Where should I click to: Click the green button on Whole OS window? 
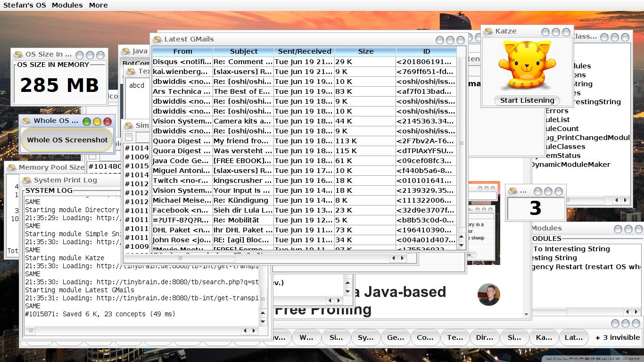click(x=87, y=122)
